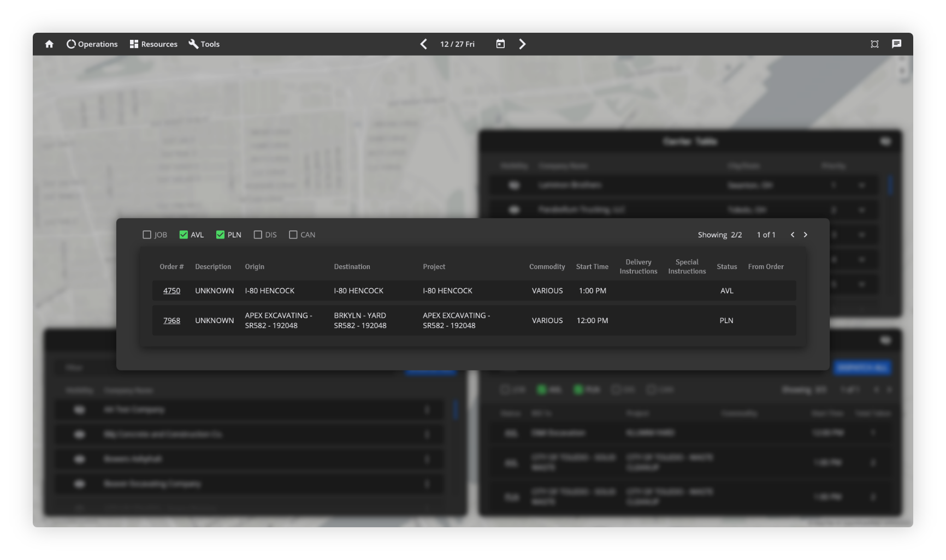946x560 pixels.
Task: Select the 12:00 PM start time cell
Action: coord(592,320)
